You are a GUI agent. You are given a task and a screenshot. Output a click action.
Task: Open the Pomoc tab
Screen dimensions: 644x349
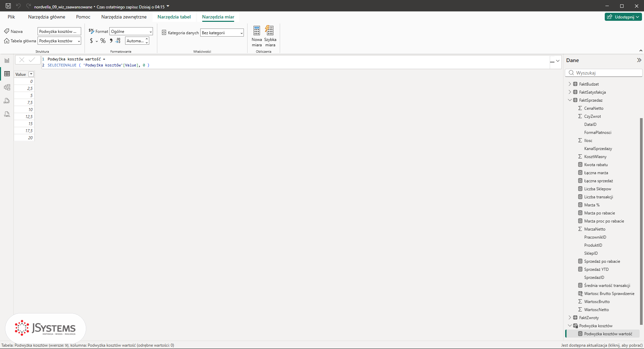coord(83,17)
